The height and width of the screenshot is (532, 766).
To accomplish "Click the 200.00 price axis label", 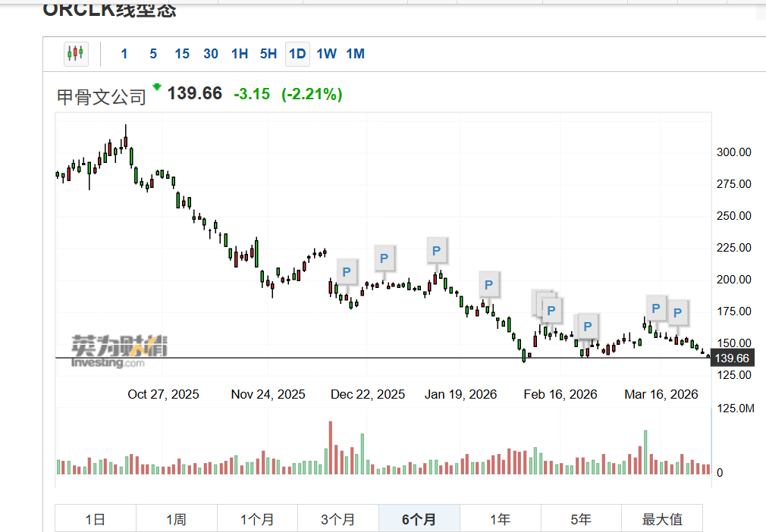I will point(733,280).
